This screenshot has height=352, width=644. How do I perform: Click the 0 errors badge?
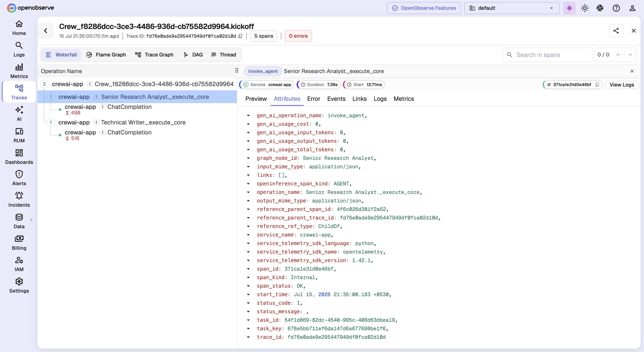[x=298, y=36]
